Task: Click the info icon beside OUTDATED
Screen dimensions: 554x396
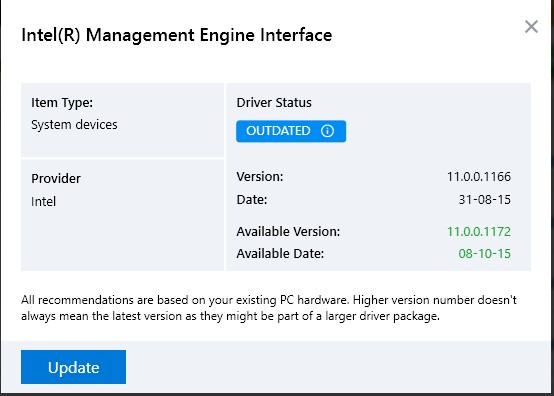Action: click(x=327, y=131)
